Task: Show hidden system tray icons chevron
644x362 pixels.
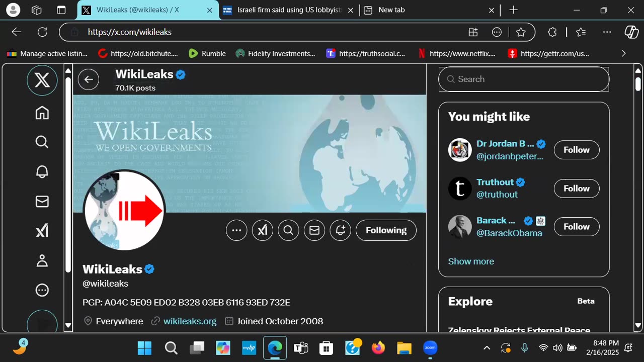Action: coord(487,348)
